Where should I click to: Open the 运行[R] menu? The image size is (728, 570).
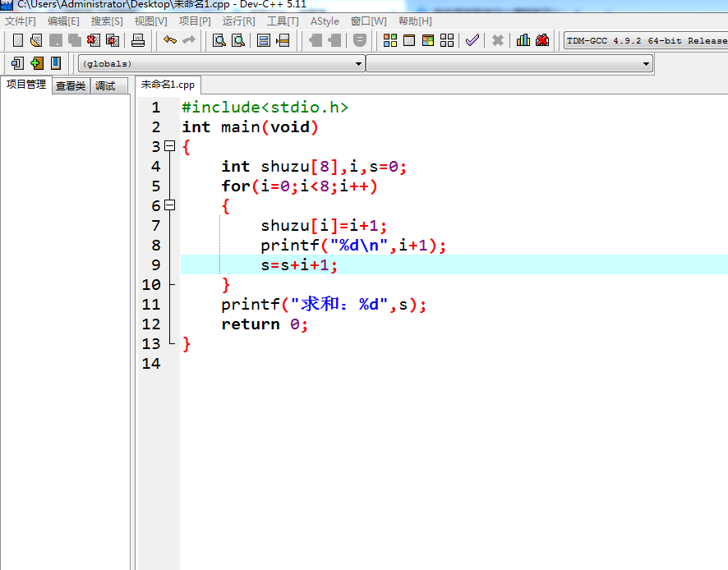(x=238, y=21)
